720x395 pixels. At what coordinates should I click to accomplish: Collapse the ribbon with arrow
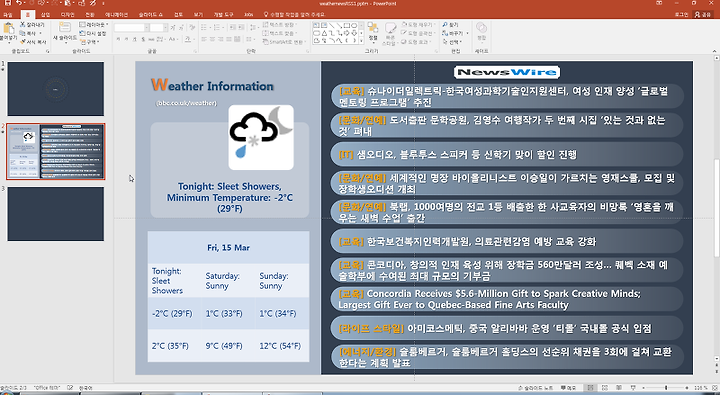coord(714,51)
